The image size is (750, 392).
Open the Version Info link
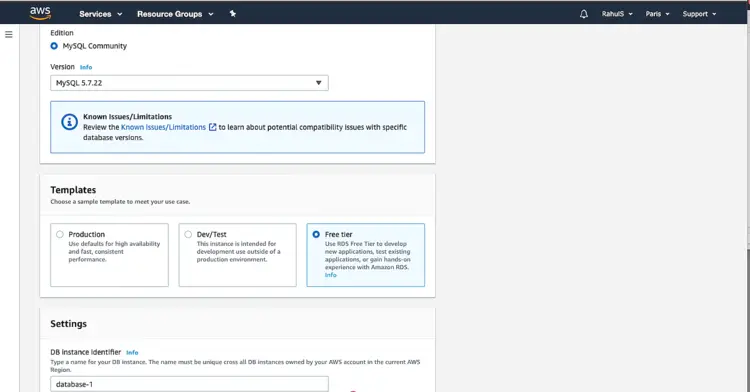tap(86, 67)
